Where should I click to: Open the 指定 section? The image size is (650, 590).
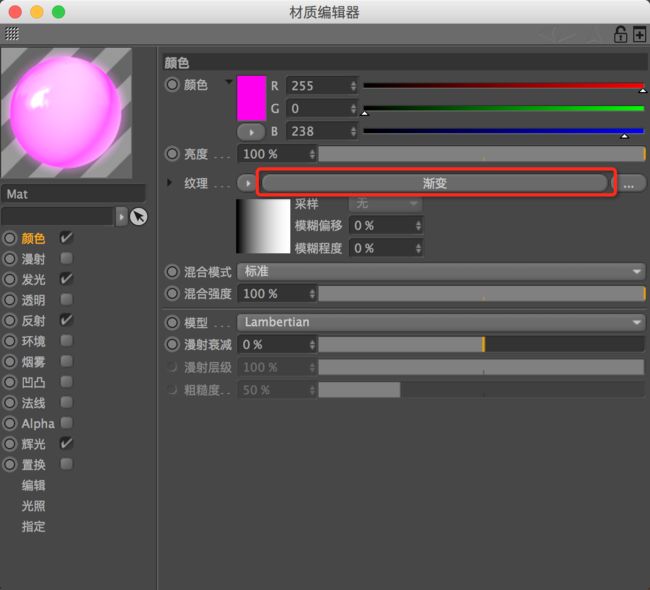33,527
